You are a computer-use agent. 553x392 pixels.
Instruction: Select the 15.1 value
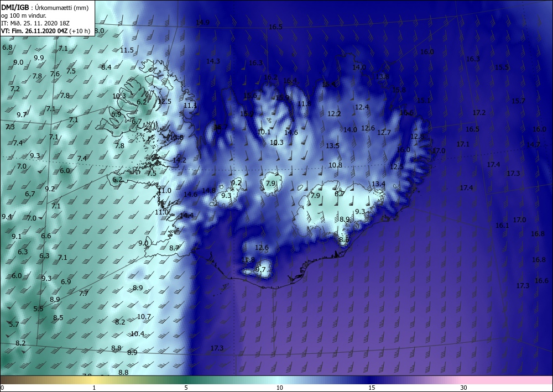[x=424, y=101]
